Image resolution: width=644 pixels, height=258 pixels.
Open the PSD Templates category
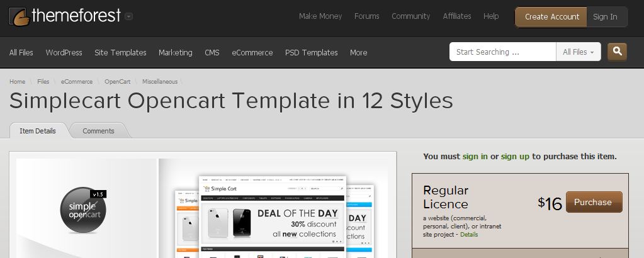[x=312, y=53]
